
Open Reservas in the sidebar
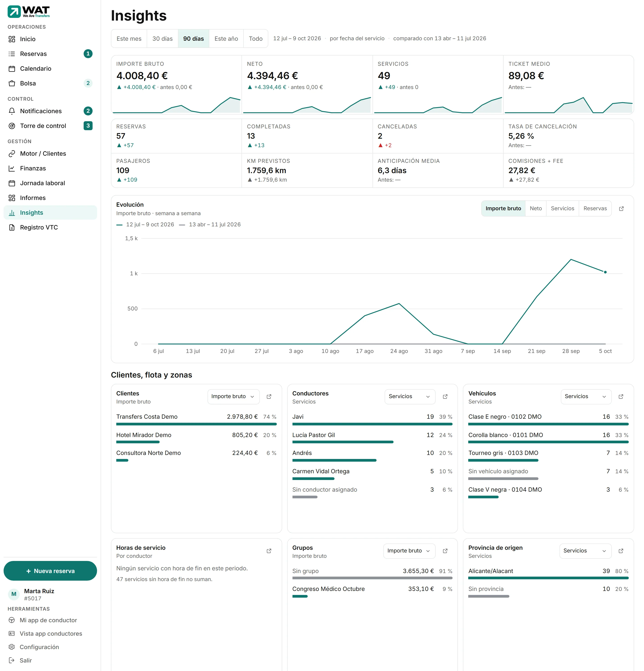50,54
